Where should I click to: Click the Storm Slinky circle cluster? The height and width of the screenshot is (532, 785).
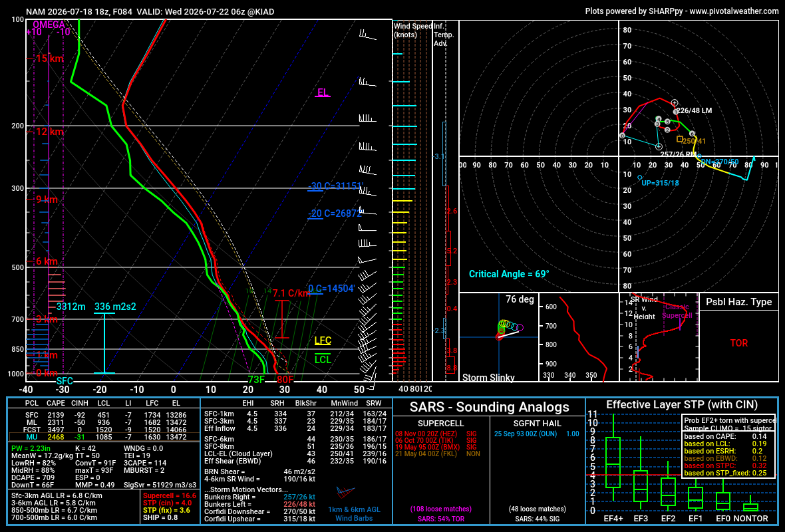508,328
